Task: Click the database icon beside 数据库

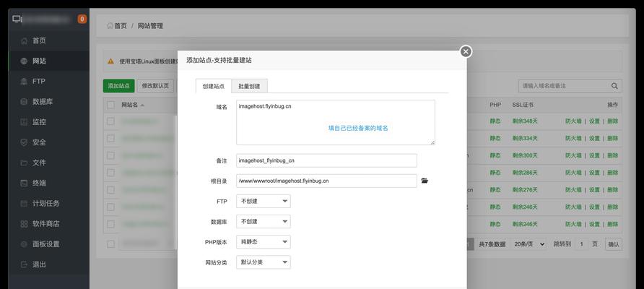Action: (24, 102)
